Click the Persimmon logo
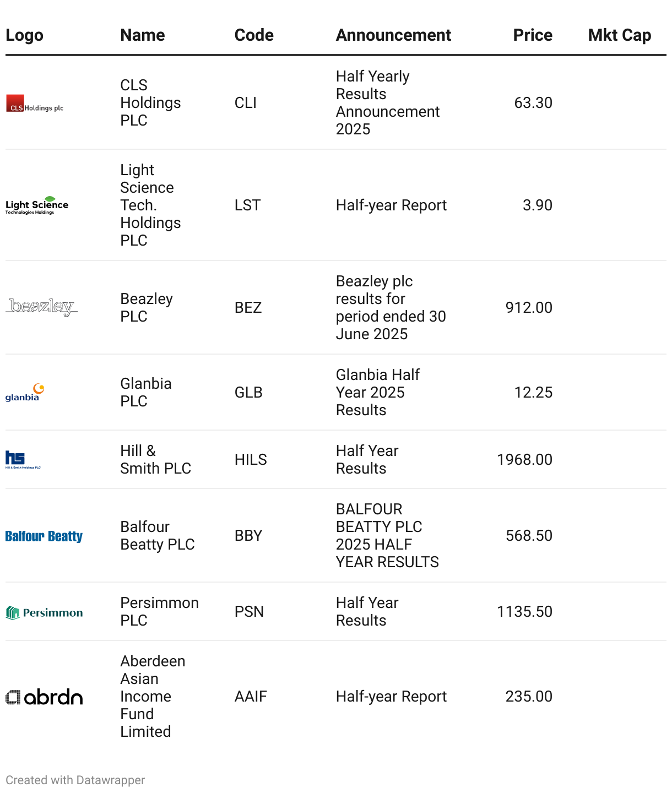The height and width of the screenshot is (793, 672). click(x=44, y=612)
